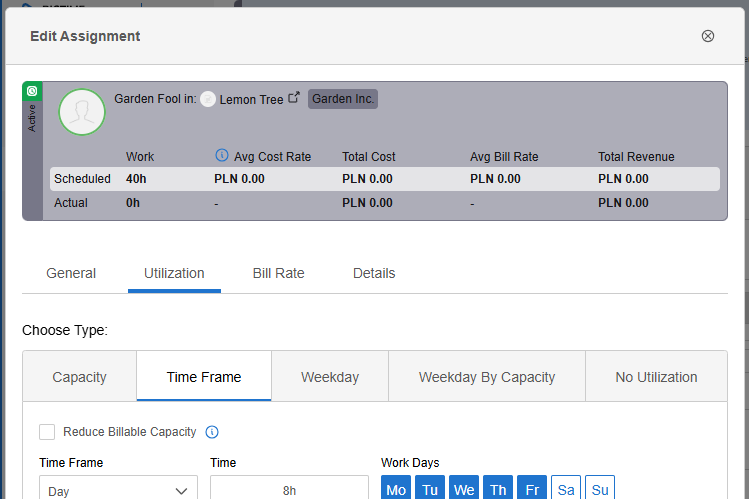Click the Total Revenue column header
Image resolution: width=749 pixels, height=499 pixels.
[x=636, y=157]
